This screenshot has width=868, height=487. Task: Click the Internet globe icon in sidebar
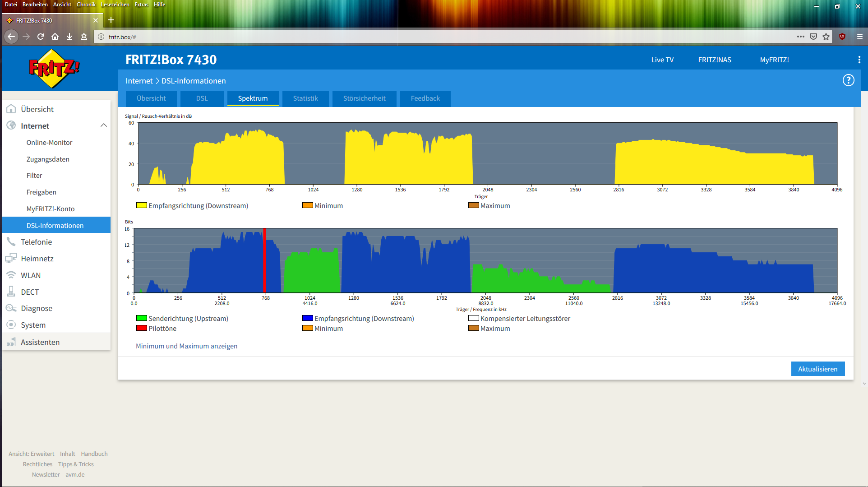[11, 125]
